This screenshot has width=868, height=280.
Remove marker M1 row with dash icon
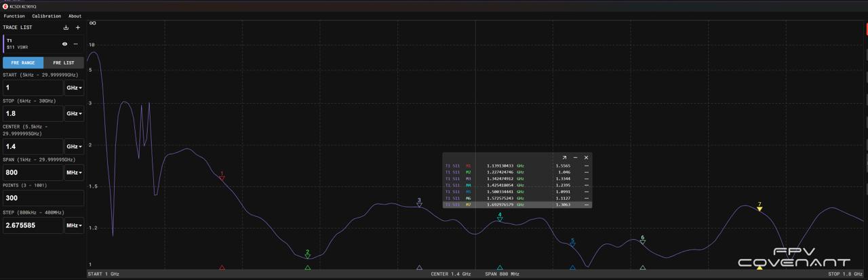click(587, 165)
